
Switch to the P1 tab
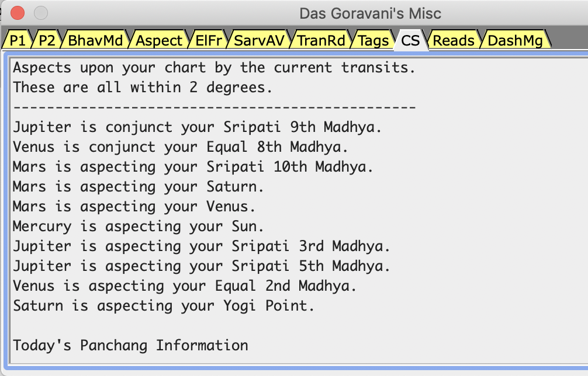click(18, 40)
